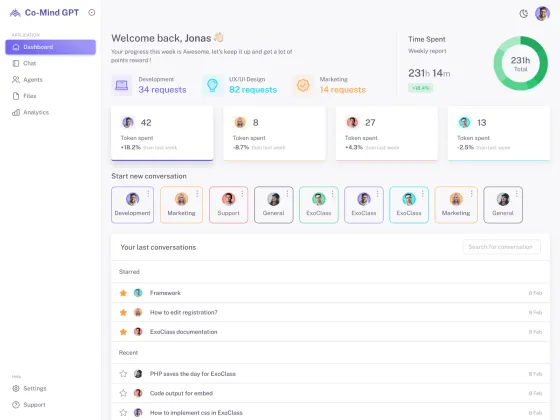This screenshot has width=560, height=420.
Task: Click the cyan ExoClass agent avatar
Action: (x=409, y=199)
